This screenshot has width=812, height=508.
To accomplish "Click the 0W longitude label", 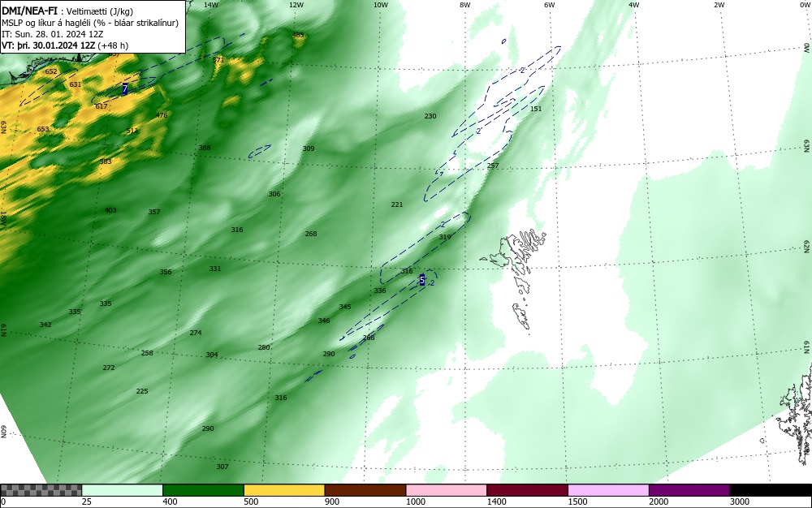I will click(805, 5).
